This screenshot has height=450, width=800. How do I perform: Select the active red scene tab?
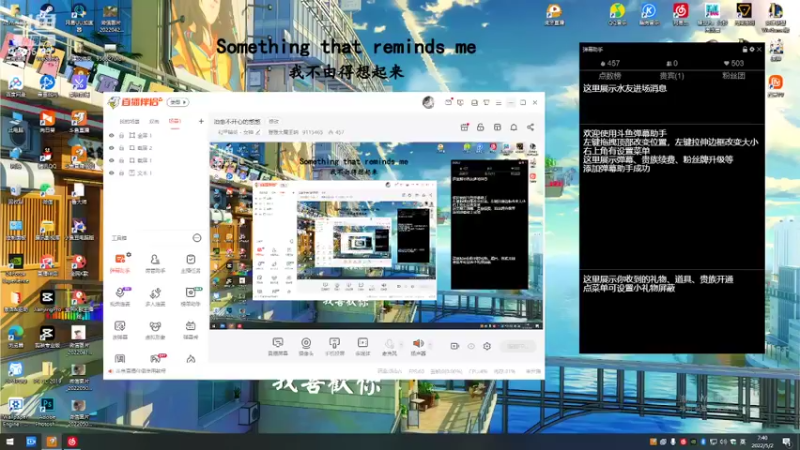coord(175,121)
